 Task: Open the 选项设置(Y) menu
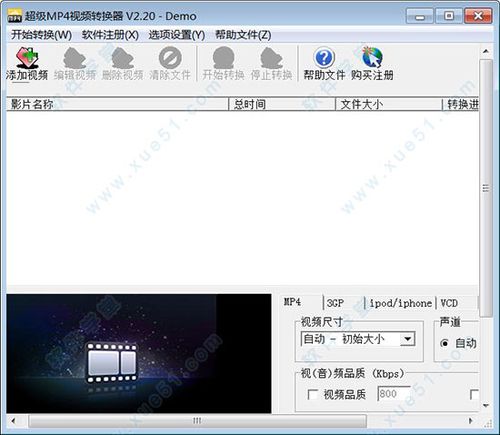point(177,35)
